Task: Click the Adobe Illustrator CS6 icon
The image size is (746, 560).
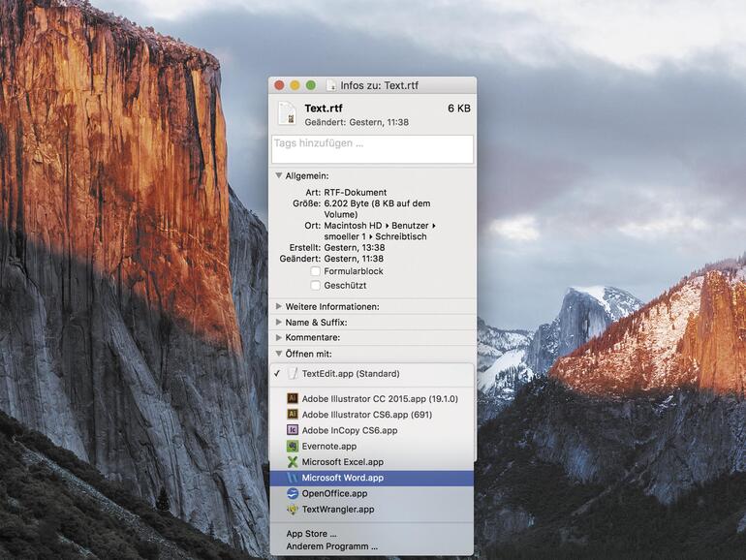Action: click(293, 414)
